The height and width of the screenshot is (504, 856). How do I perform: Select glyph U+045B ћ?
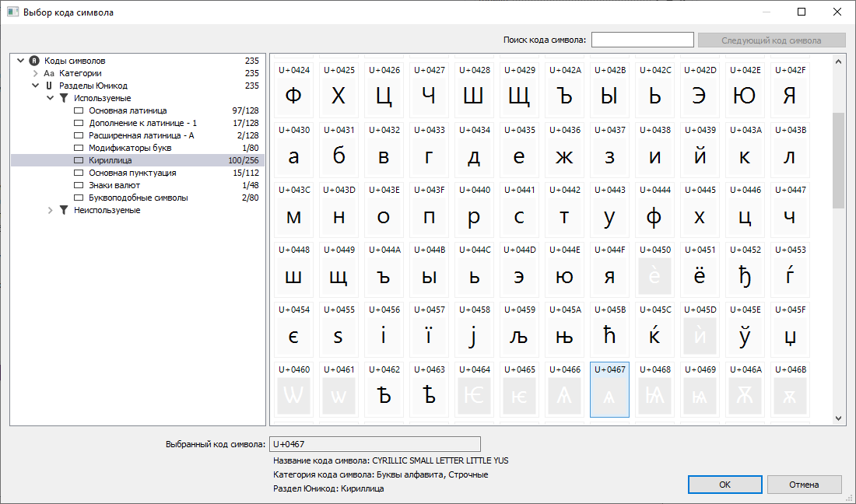[610, 330]
